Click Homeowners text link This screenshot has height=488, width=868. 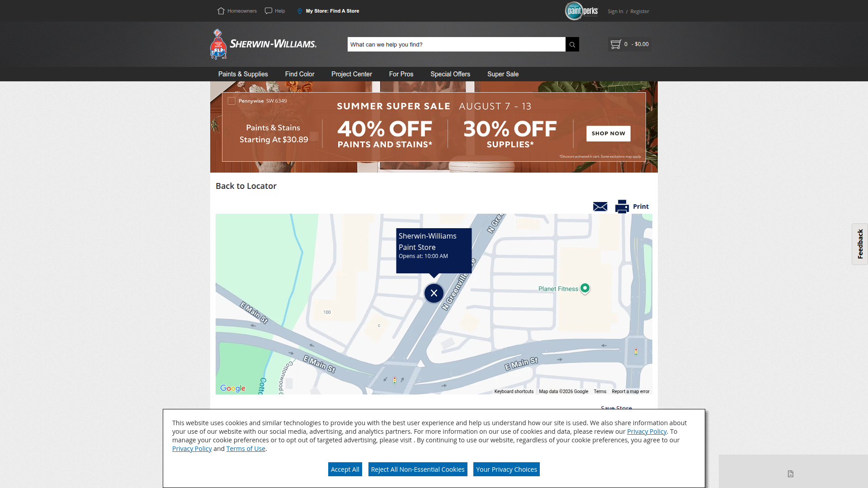pyautogui.click(x=242, y=11)
